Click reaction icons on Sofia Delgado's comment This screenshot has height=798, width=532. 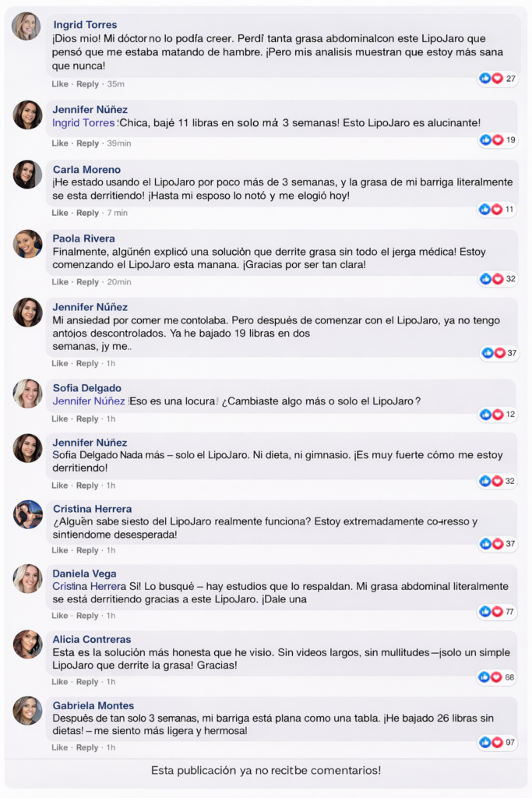tap(491, 414)
